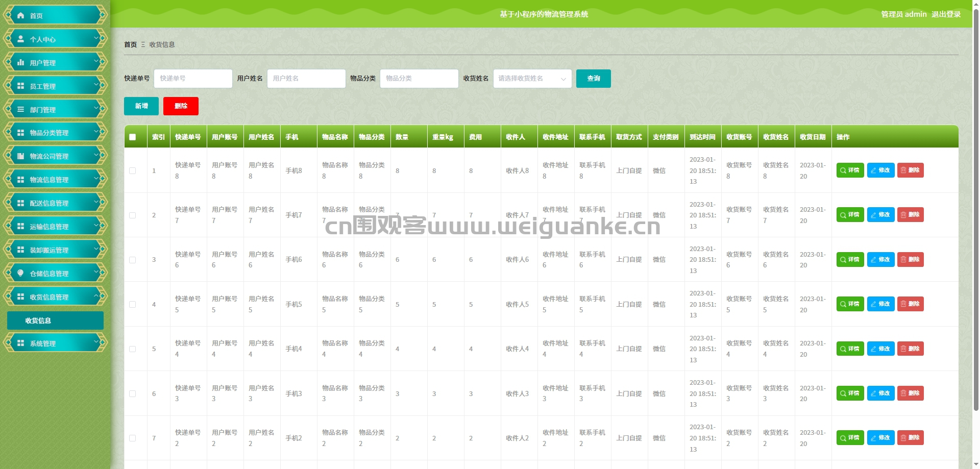Click the home icon beside 首页 in sidebar
This screenshot has width=980, height=469.
click(x=20, y=15)
